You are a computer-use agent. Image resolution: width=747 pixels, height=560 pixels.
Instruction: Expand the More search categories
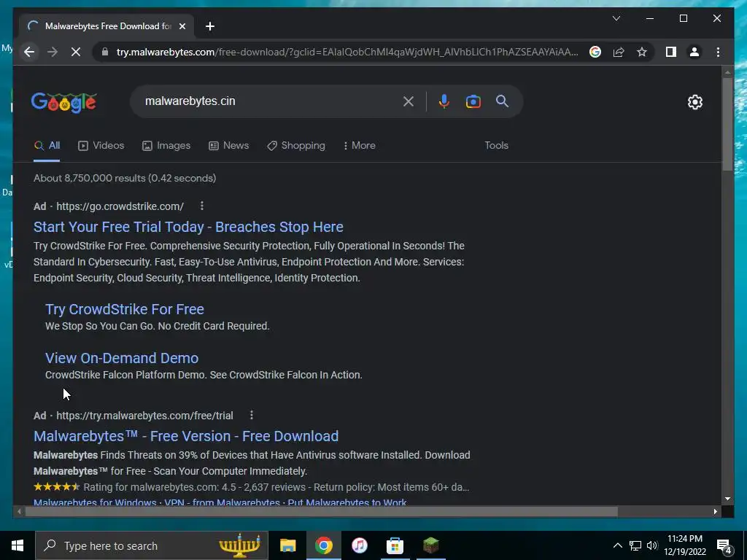tap(359, 145)
